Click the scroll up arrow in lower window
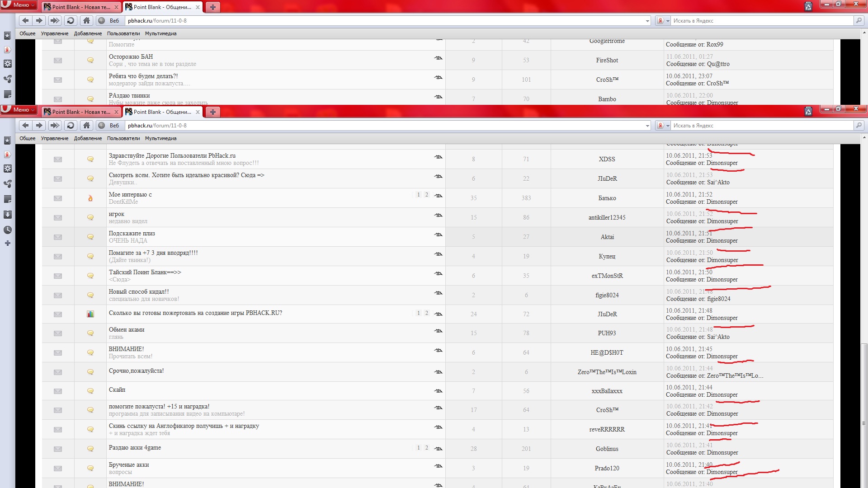The width and height of the screenshot is (868, 488). click(x=864, y=138)
